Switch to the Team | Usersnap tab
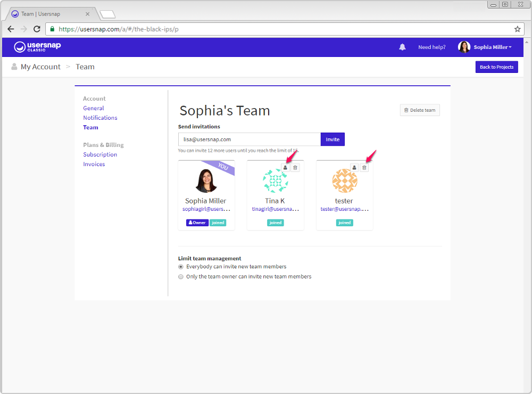Image resolution: width=532 pixels, height=394 pixels. pos(50,14)
